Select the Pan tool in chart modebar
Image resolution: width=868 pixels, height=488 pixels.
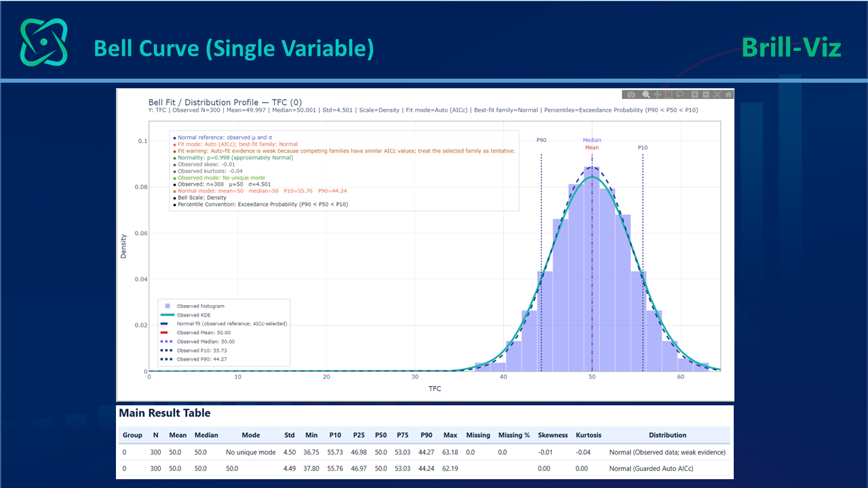coord(657,95)
